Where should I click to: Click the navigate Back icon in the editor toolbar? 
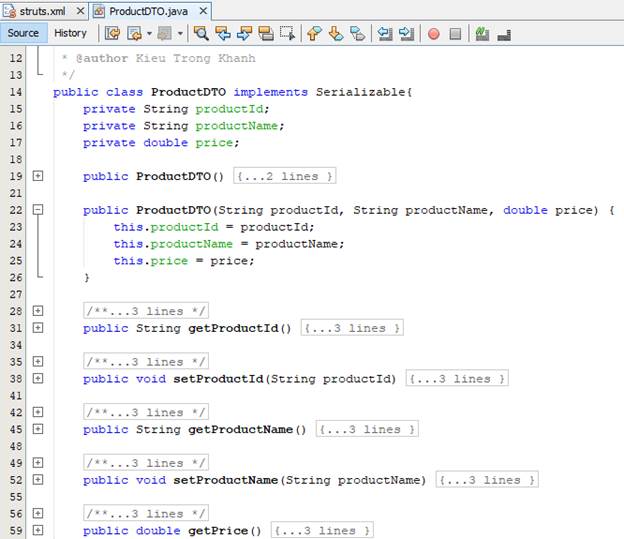point(135,33)
